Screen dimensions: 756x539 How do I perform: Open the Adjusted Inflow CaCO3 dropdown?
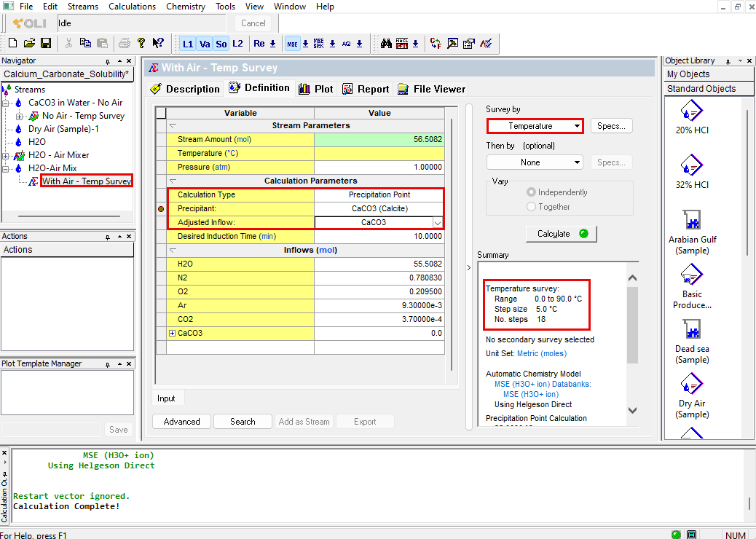437,223
